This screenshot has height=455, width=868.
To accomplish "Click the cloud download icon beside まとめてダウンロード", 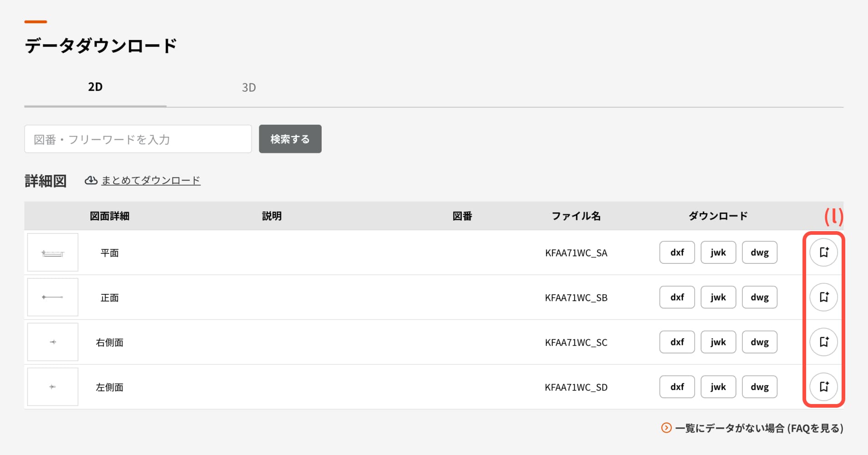I will click(x=91, y=180).
